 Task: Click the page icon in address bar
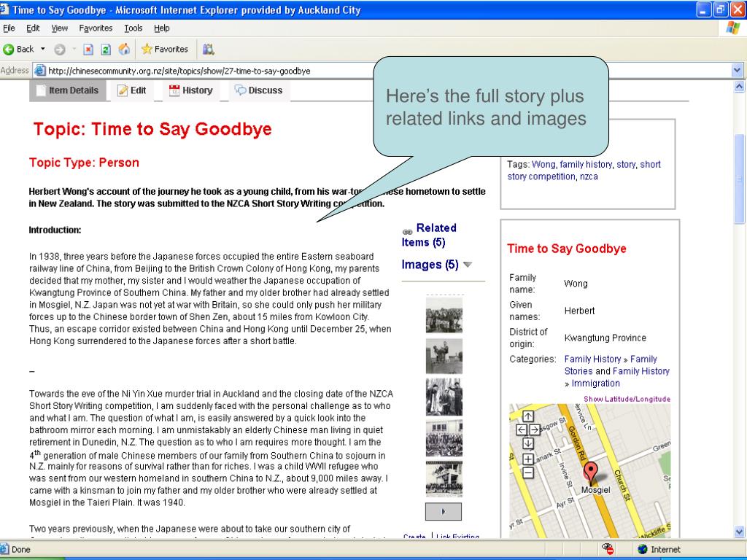coord(40,71)
